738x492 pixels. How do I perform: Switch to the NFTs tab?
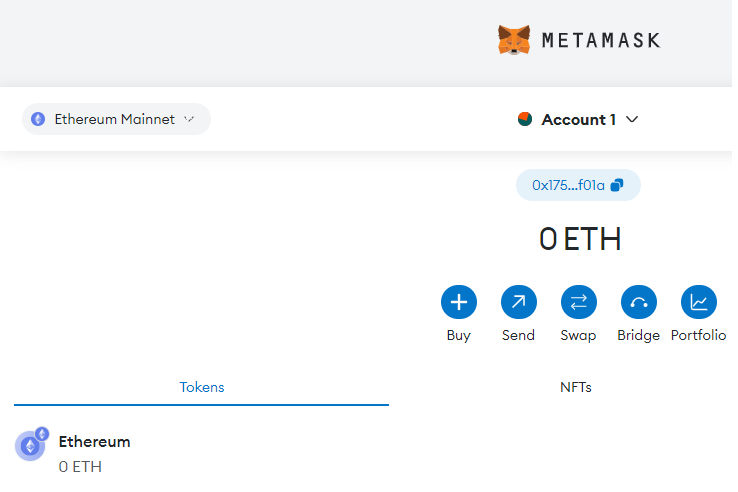click(576, 387)
